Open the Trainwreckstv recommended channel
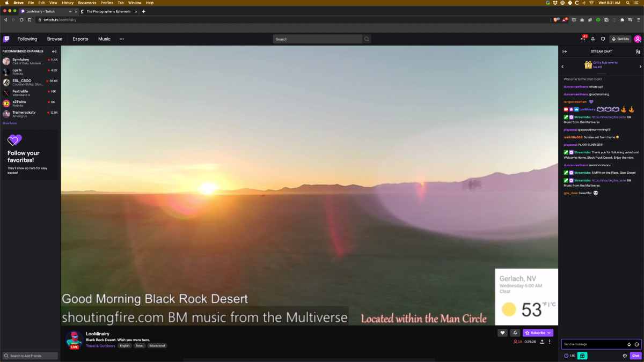 (x=30, y=114)
